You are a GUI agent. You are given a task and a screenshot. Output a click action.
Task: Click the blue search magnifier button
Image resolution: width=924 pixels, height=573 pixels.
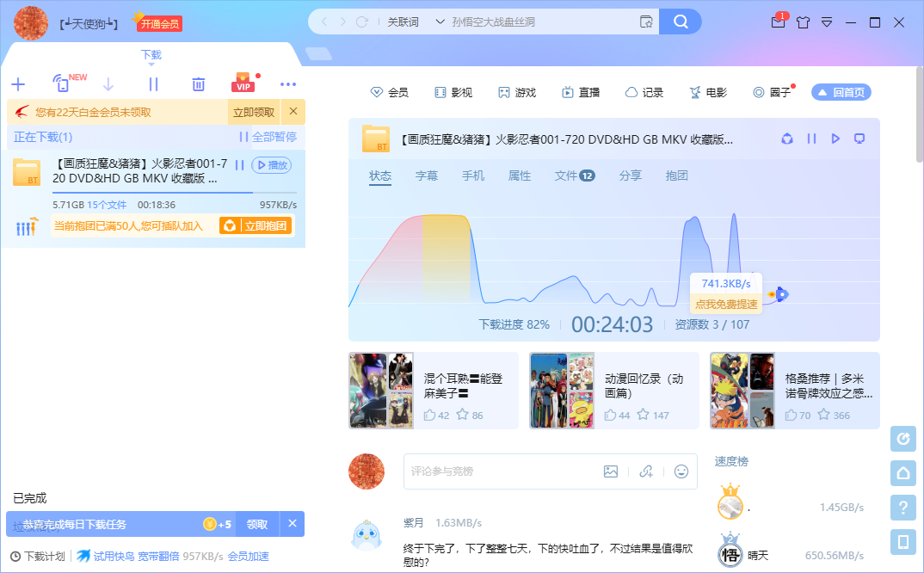680,22
